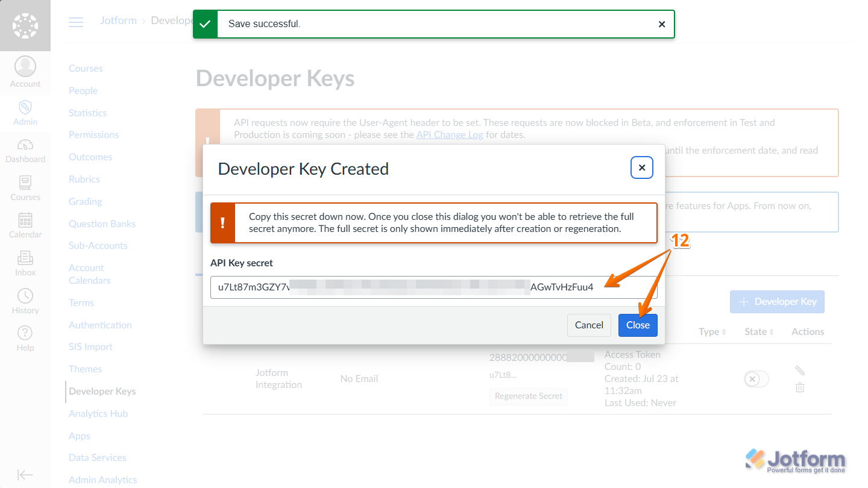Screen dimensions: 868x488
Task: Open Account Calendars in admin menu
Action: pos(89,274)
